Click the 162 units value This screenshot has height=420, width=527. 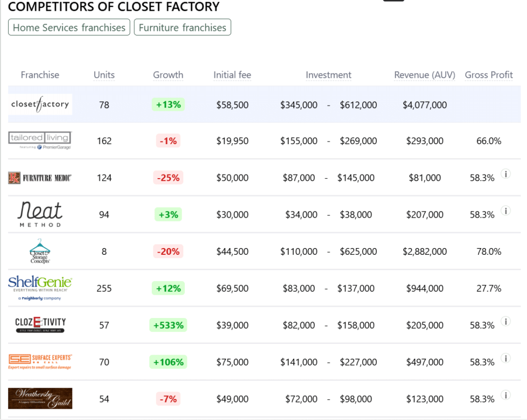tap(104, 141)
